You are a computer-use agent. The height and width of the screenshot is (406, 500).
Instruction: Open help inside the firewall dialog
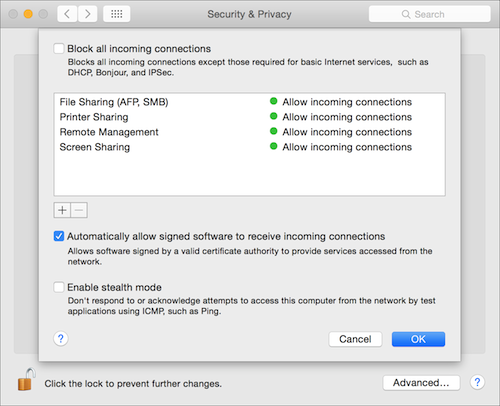[61, 339]
